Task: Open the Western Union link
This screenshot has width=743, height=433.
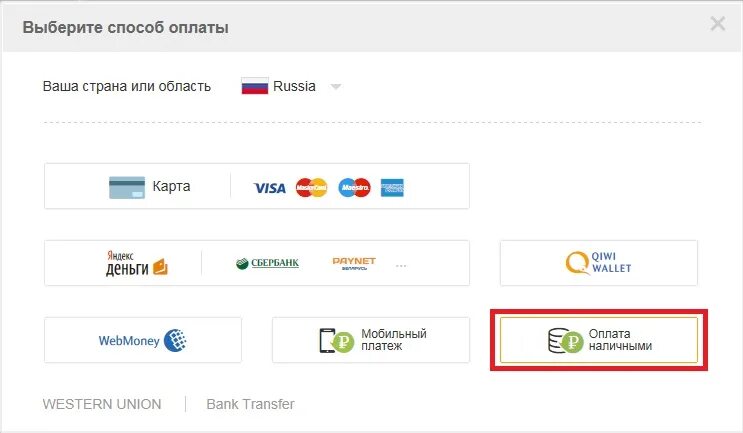Action: 102,404
